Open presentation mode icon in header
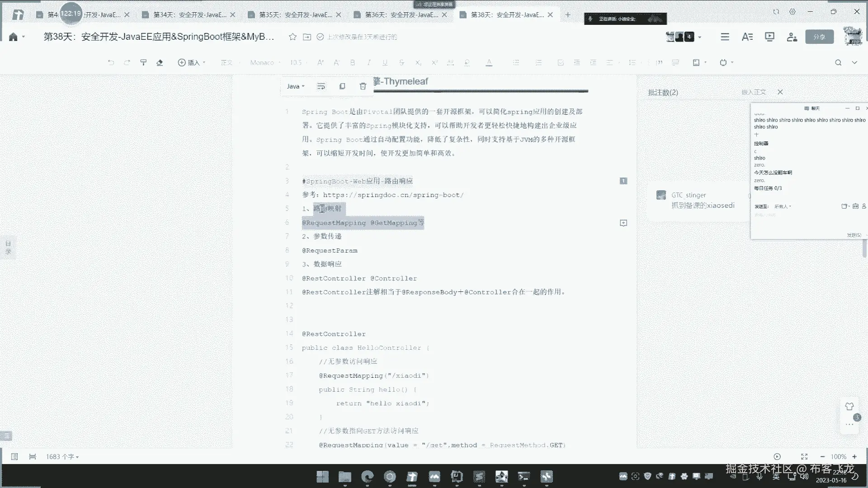Viewport: 868px width, 488px height. pos(769,37)
